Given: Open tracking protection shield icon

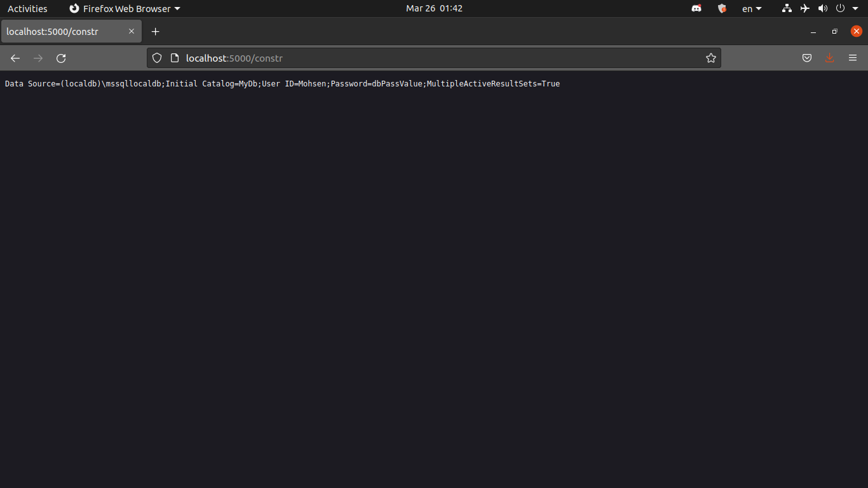Looking at the screenshot, I should 157,58.
